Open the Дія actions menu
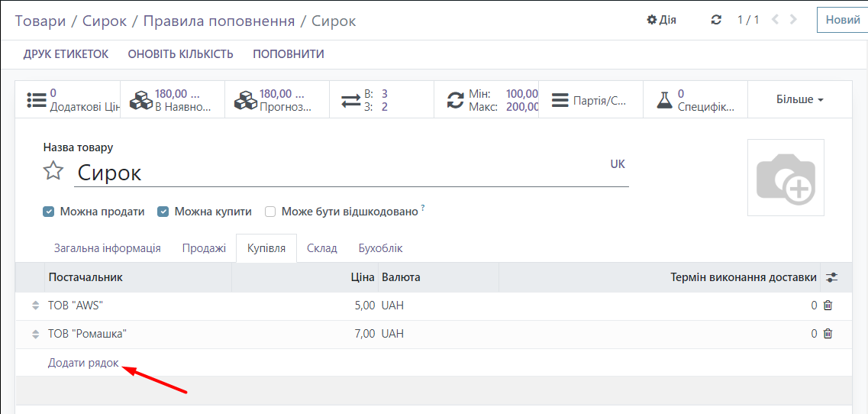 661,20
